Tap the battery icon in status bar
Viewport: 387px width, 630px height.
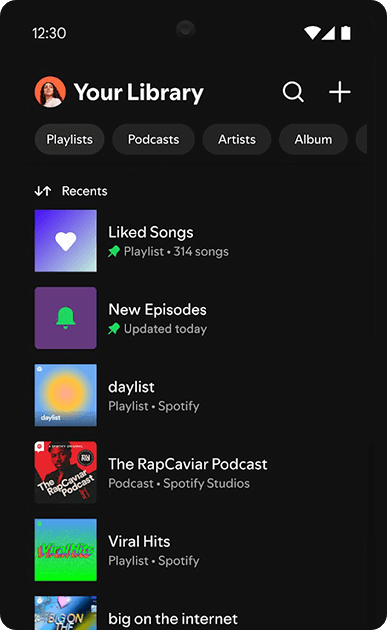tap(346, 33)
